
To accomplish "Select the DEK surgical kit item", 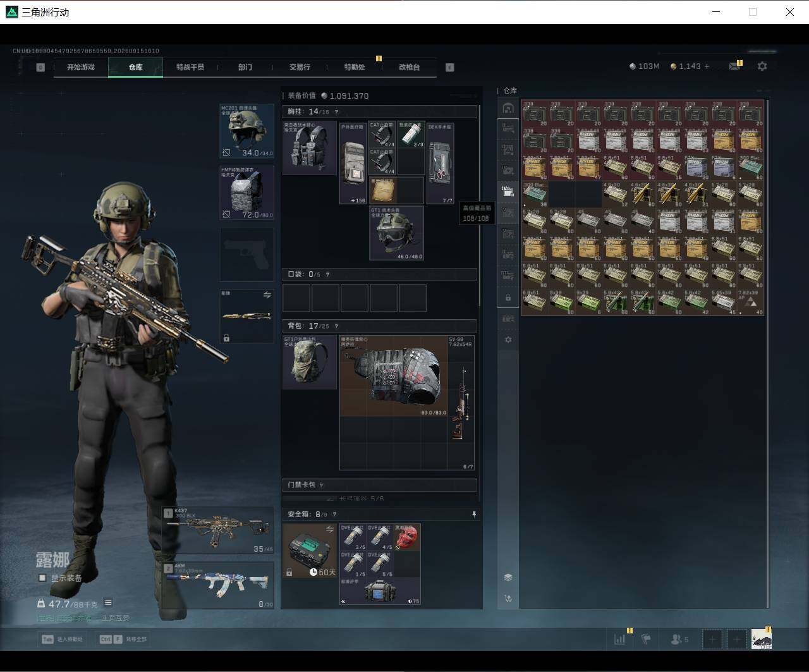I will click(x=441, y=163).
